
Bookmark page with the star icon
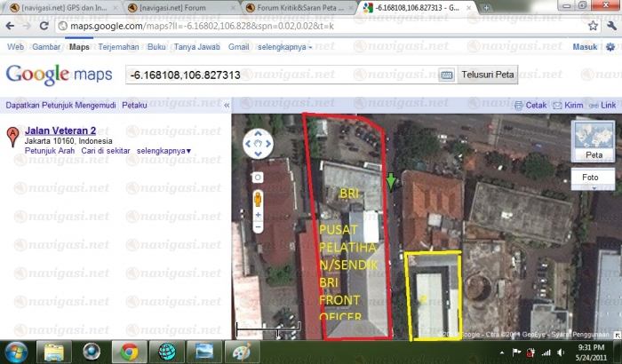(593, 26)
